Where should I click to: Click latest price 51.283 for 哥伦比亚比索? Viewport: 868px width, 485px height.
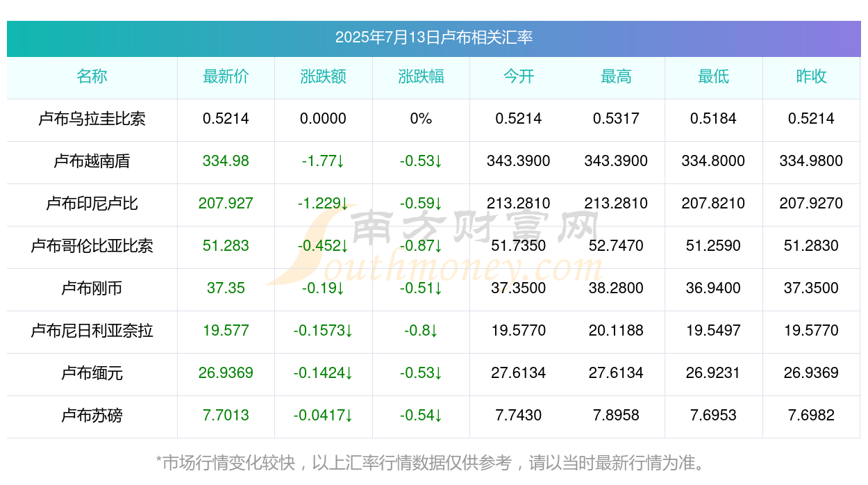pos(226,246)
